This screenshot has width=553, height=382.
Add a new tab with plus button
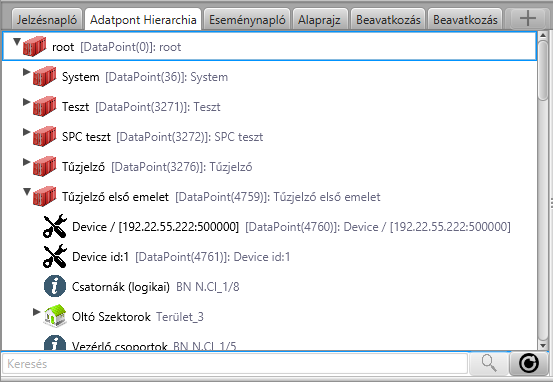coord(528,19)
